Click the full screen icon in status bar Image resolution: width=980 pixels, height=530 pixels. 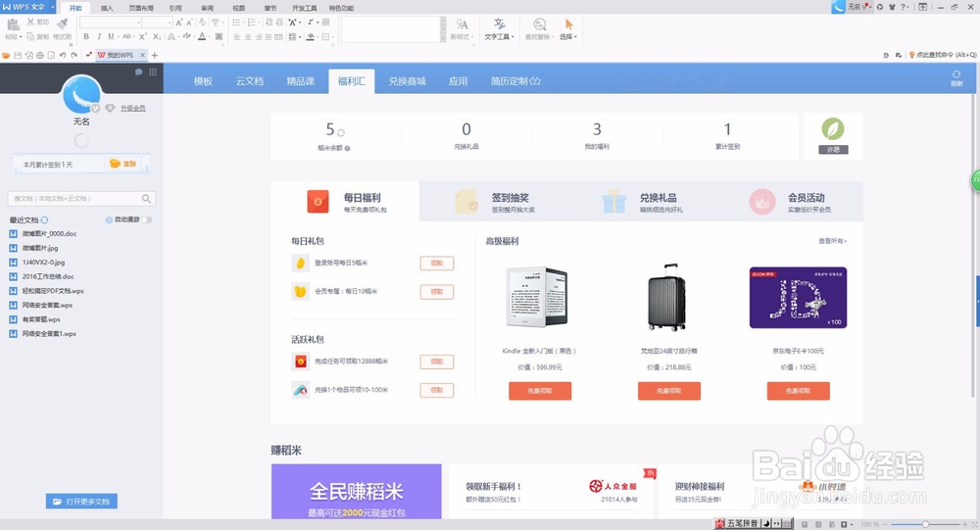tap(974, 524)
